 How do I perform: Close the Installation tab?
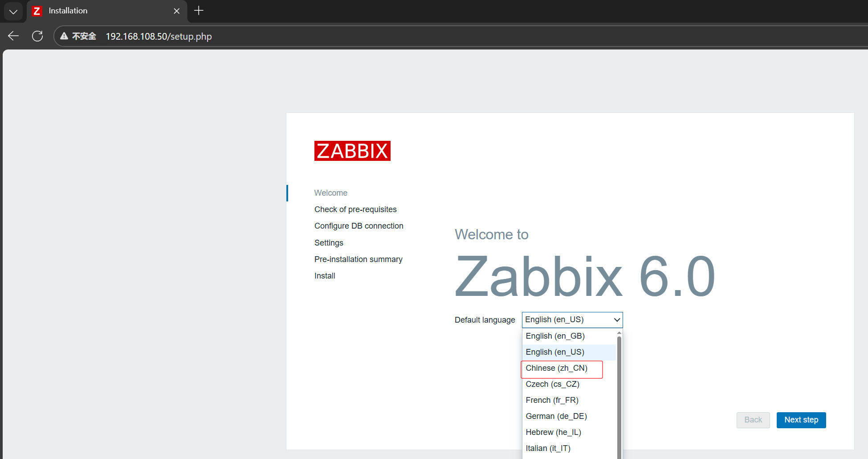point(177,11)
